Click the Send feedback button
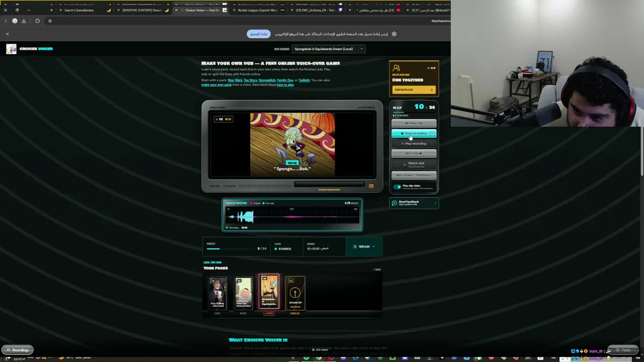644x362 pixels. [x=414, y=203]
